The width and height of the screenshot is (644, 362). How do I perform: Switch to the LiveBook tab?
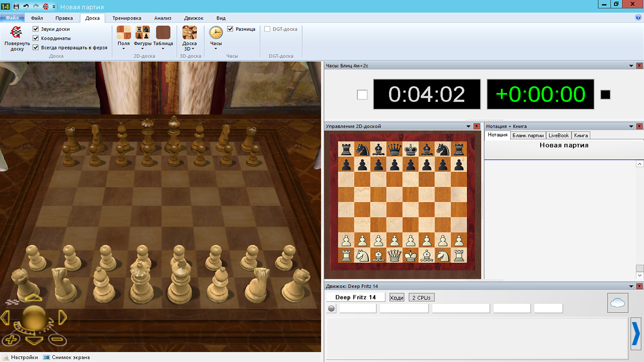click(559, 135)
